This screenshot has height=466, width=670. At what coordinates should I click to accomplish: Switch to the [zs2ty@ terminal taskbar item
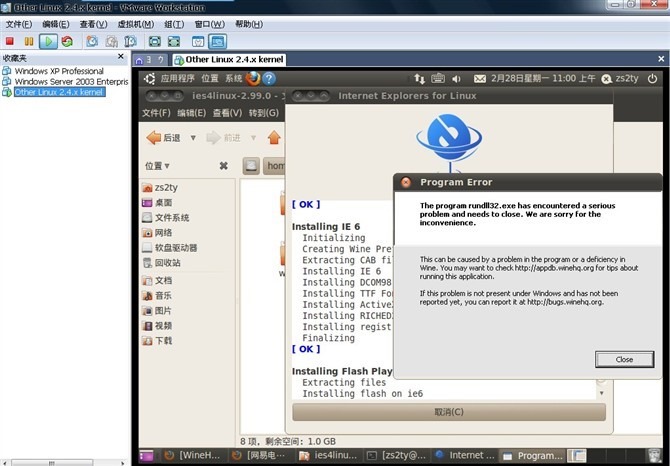click(396, 456)
